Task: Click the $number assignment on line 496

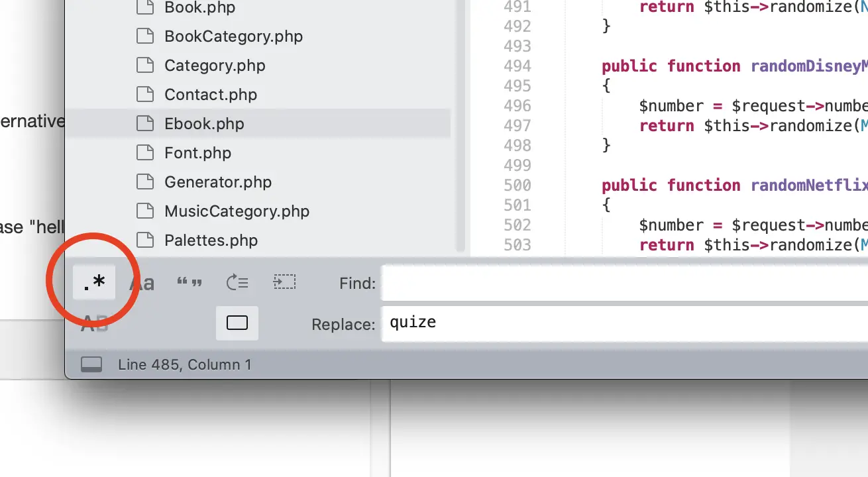Action: point(753,106)
